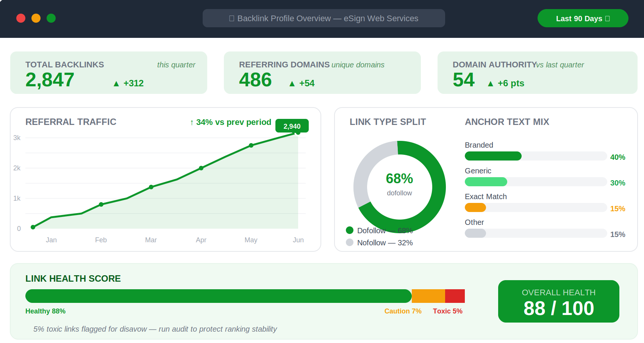Click the May data point on chart

(x=251, y=145)
